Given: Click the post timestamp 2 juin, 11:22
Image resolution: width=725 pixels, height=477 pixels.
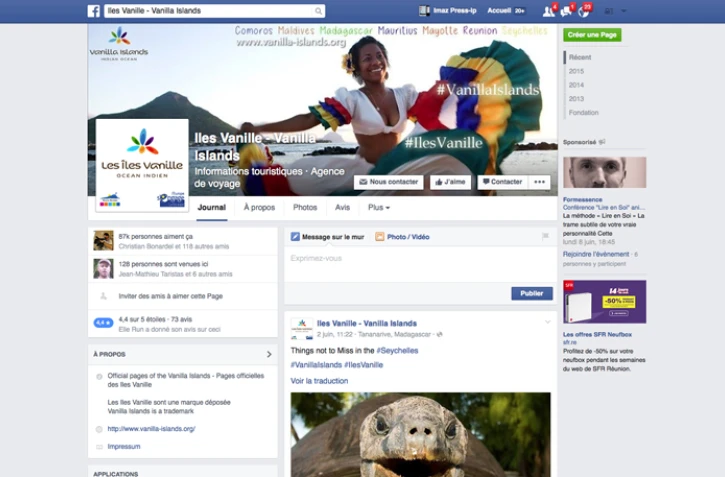Looking at the screenshot, I should point(335,334).
